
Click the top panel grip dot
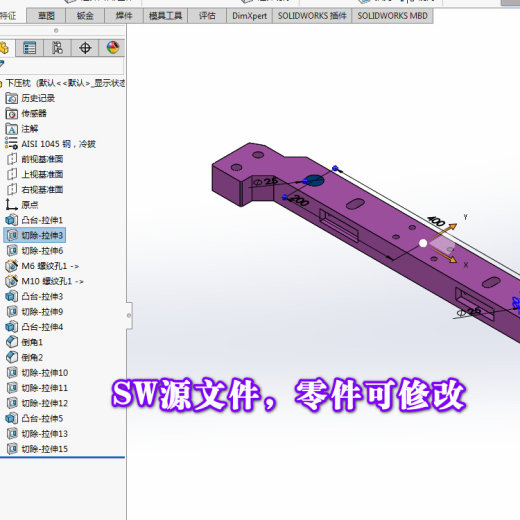(x=56, y=30)
